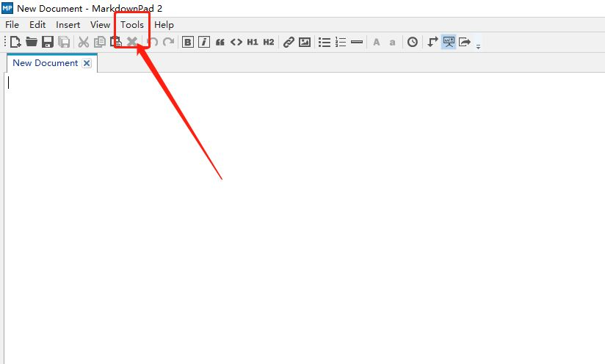Click inside the empty editor text area
This screenshot has width=605, height=364.
point(294,205)
